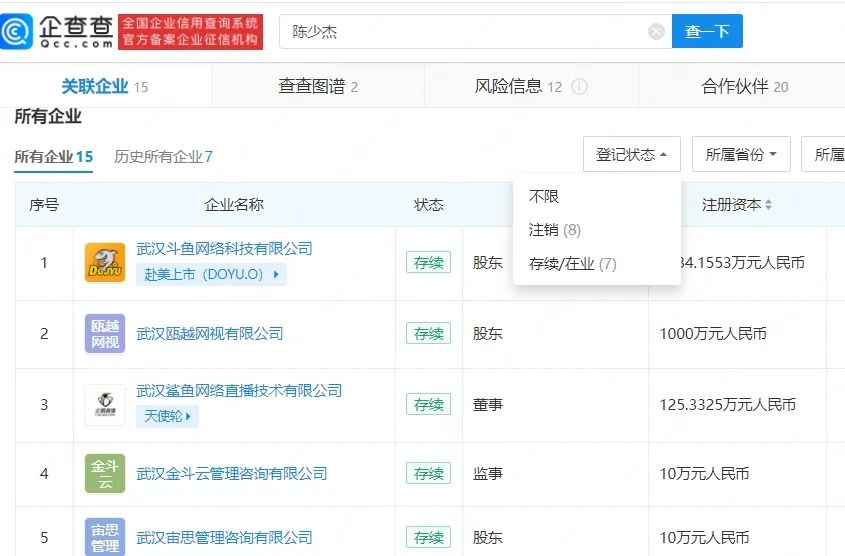Image resolution: width=845 pixels, height=556 pixels.
Task: Clear the search box with the X icon
Action: pyautogui.click(x=656, y=32)
